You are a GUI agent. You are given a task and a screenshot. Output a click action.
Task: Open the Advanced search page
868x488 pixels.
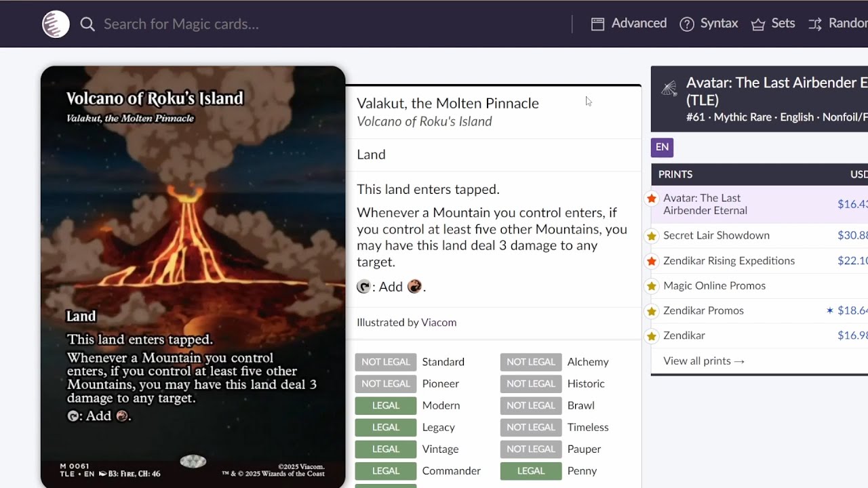pos(629,24)
